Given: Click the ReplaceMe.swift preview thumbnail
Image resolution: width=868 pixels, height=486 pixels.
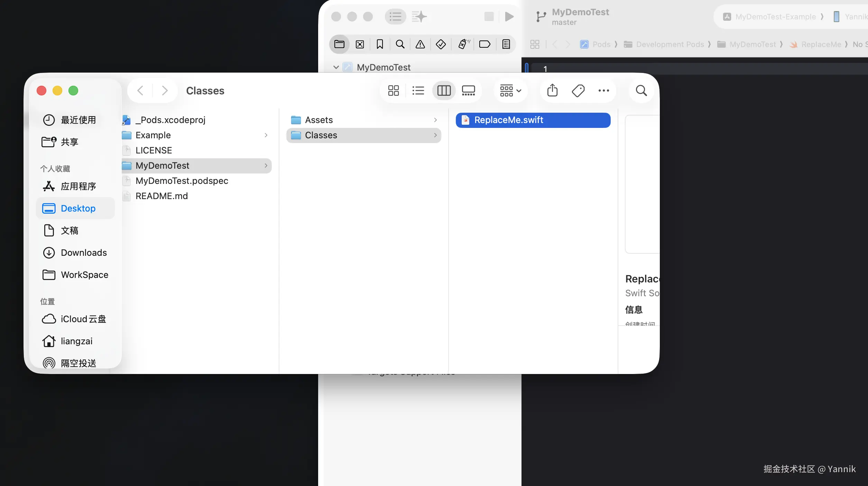Looking at the screenshot, I should (643, 184).
